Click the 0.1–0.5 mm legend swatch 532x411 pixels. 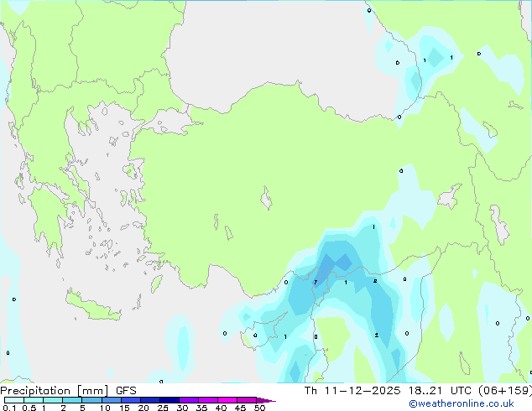14,400
